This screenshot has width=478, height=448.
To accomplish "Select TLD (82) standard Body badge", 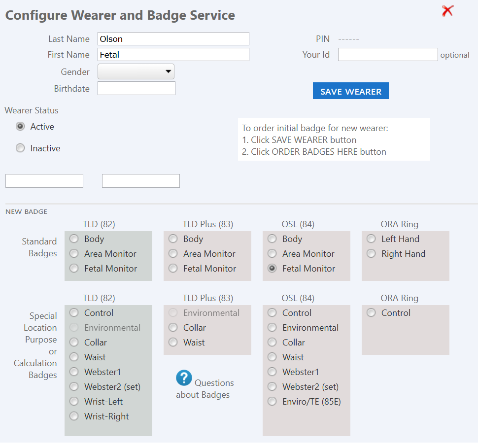I will tap(74, 239).
